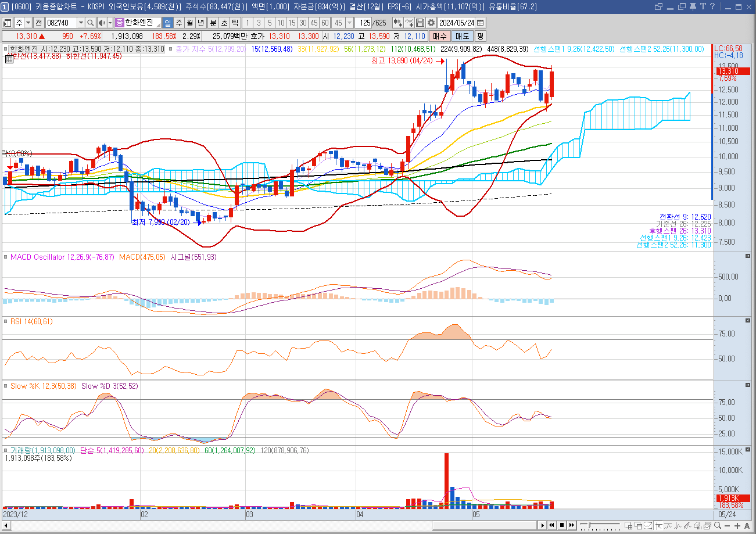Click the bottom 'A' auto-scale icon

[x=747, y=525]
